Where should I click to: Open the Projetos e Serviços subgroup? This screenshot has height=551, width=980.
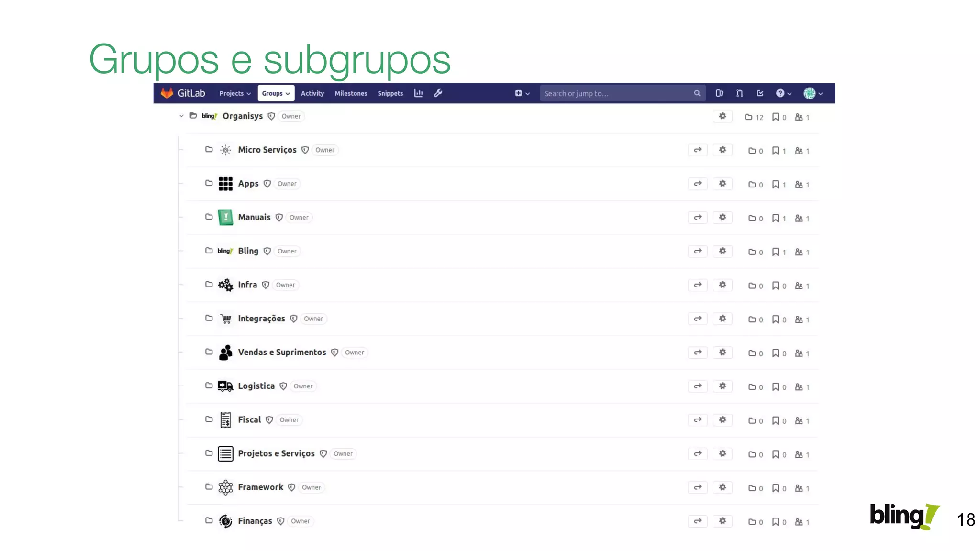[x=276, y=453]
